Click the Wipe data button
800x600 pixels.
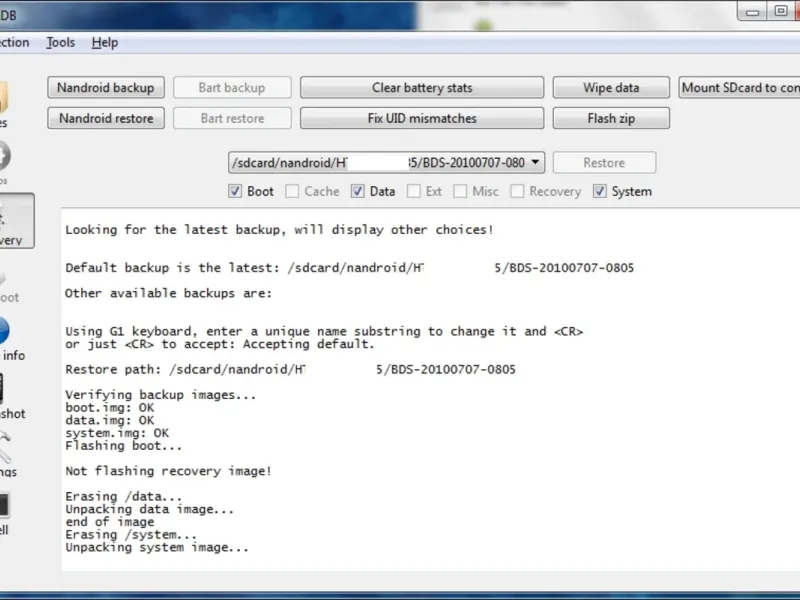[x=611, y=88]
